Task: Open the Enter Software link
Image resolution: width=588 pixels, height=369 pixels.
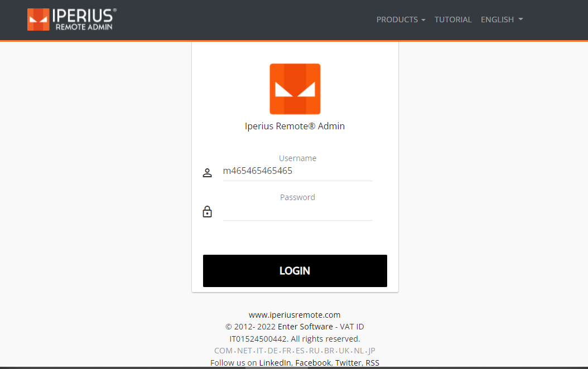Action: pyautogui.click(x=305, y=327)
